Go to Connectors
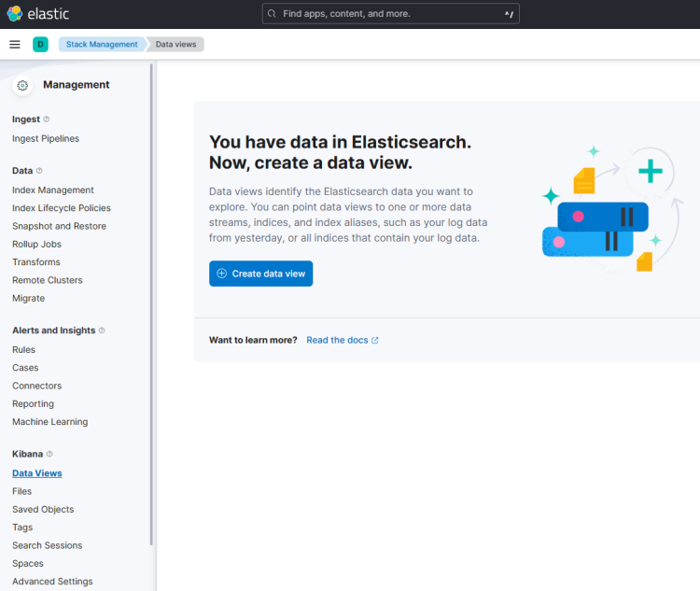Image resolution: width=700 pixels, height=591 pixels. point(37,386)
